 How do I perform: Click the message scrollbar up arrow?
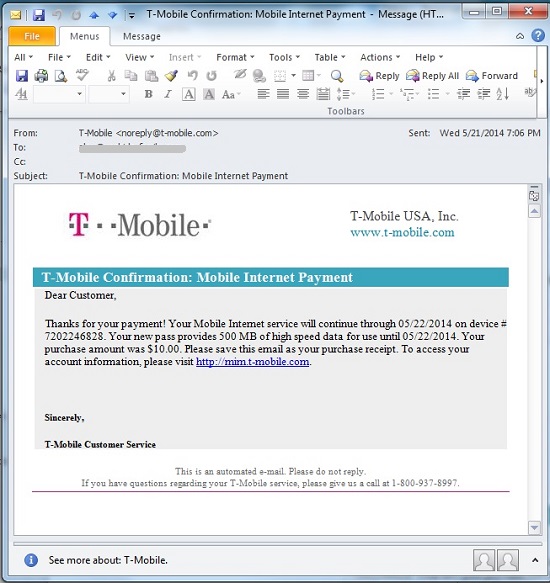534,212
